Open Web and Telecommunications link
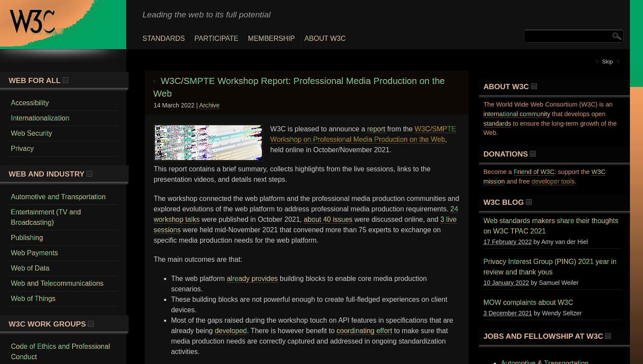 57,284
